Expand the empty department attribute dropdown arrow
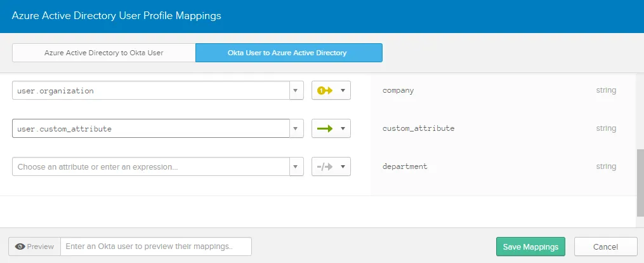The height and width of the screenshot is (263, 644). point(296,167)
